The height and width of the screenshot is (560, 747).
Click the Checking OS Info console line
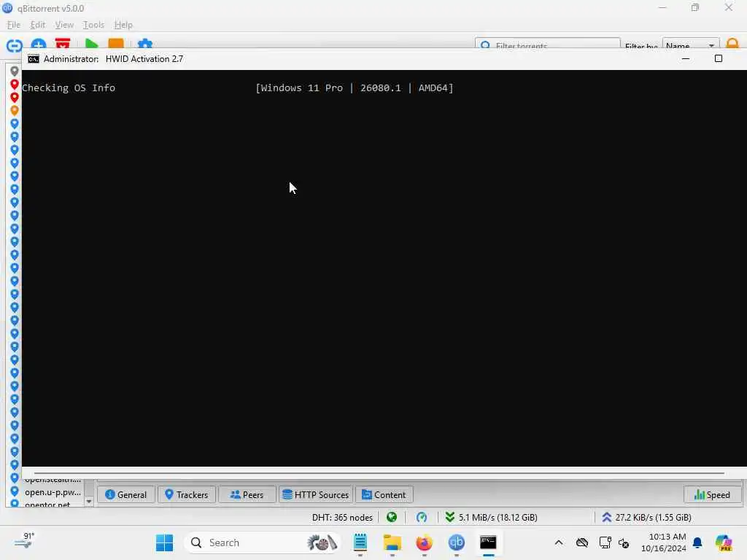point(69,88)
